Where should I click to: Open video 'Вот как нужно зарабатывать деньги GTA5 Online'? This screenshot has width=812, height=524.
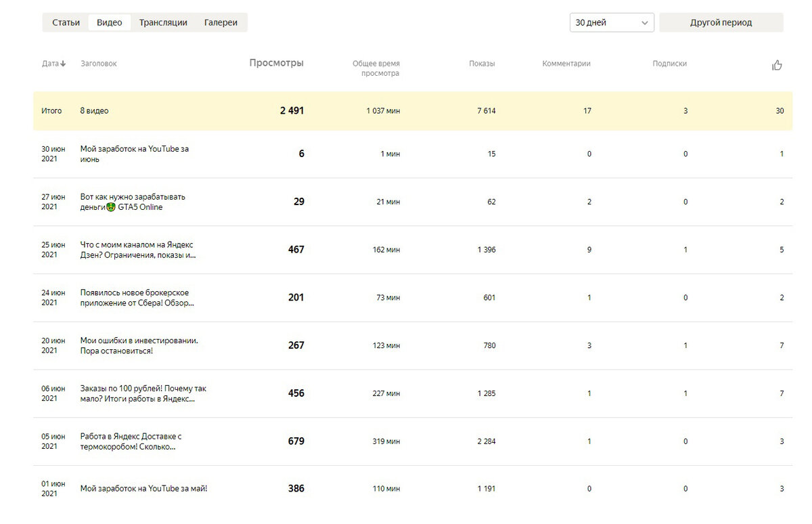133,202
